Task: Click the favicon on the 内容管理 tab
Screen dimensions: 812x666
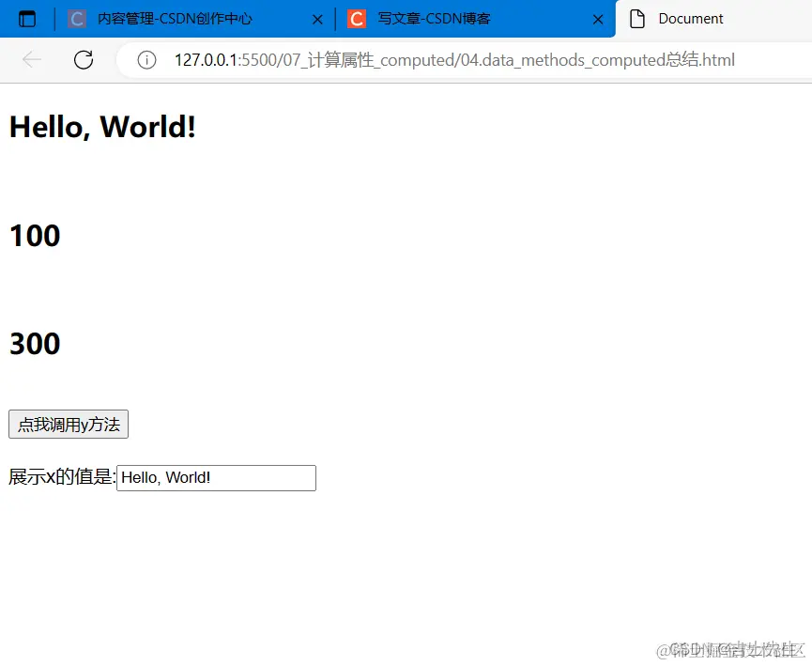Action: pyautogui.click(x=77, y=19)
